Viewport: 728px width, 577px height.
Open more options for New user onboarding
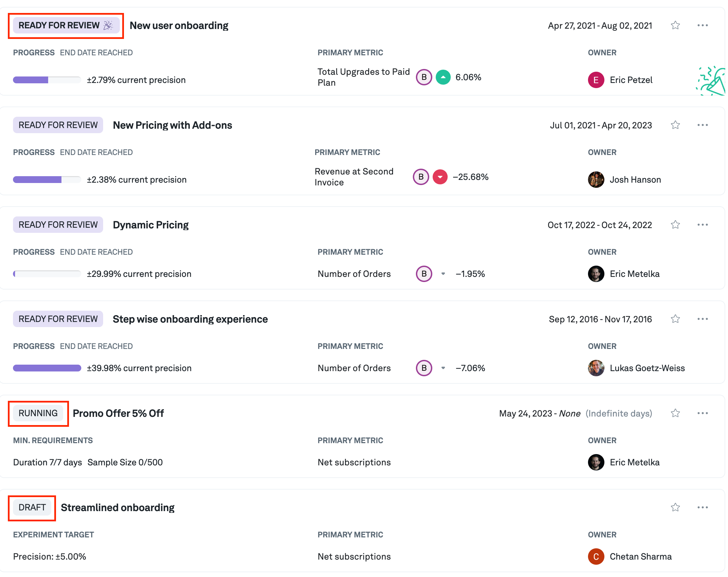(702, 26)
